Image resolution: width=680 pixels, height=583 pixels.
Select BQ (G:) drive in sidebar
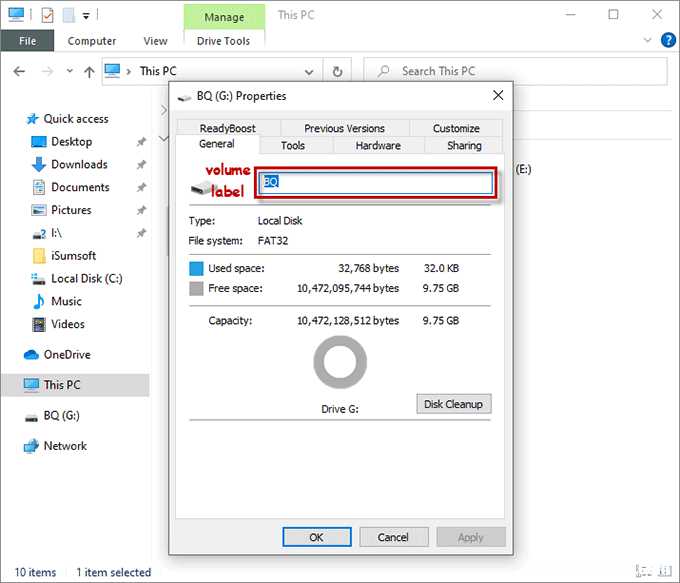click(52, 416)
